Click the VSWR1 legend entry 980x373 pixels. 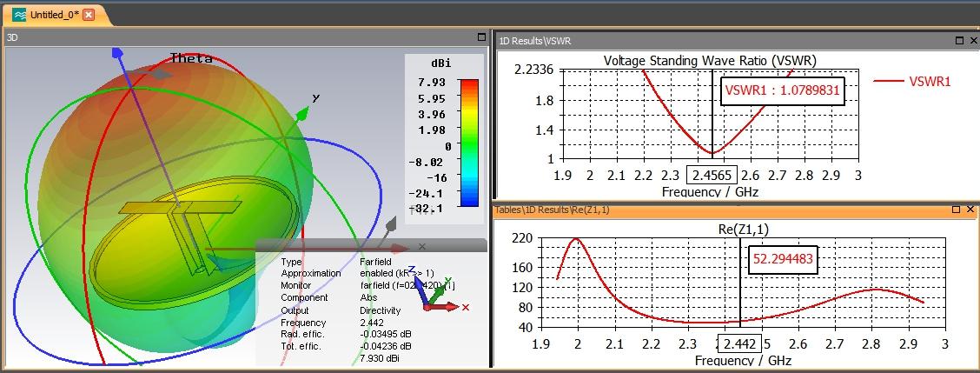pyautogui.click(x=912, y=81)
